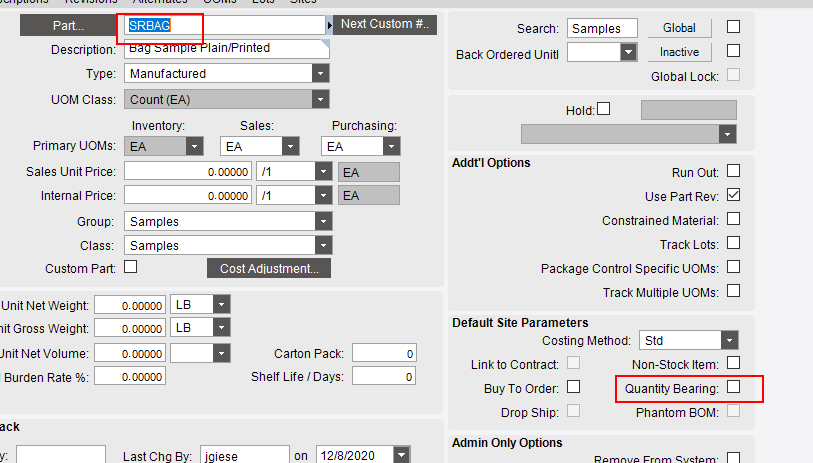
Task: Open the Cost Adjustment... dialog
Action: (268, 268)
